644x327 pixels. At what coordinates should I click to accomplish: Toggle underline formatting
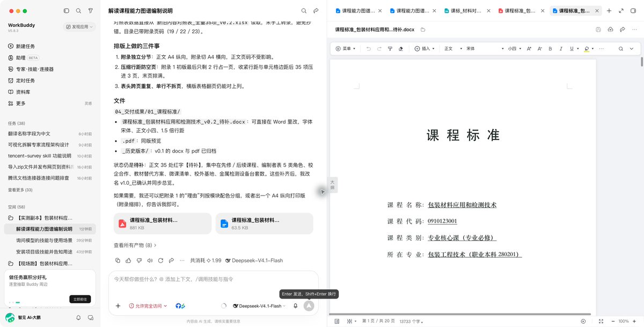point(570,48)
